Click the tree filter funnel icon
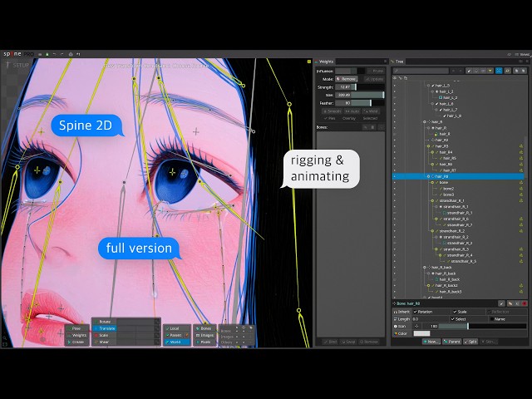The height and width of the screenshot is (399, 532). [490, 71]
